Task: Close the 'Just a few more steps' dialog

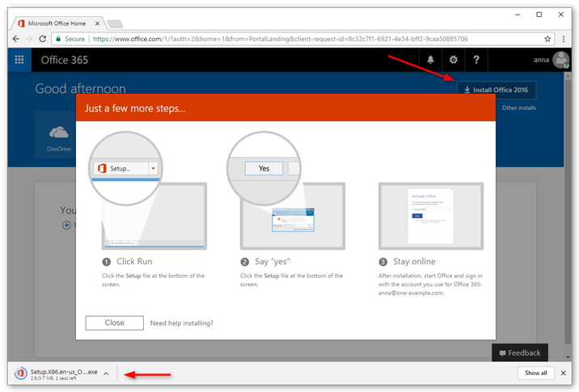Action: click(115, 322)
